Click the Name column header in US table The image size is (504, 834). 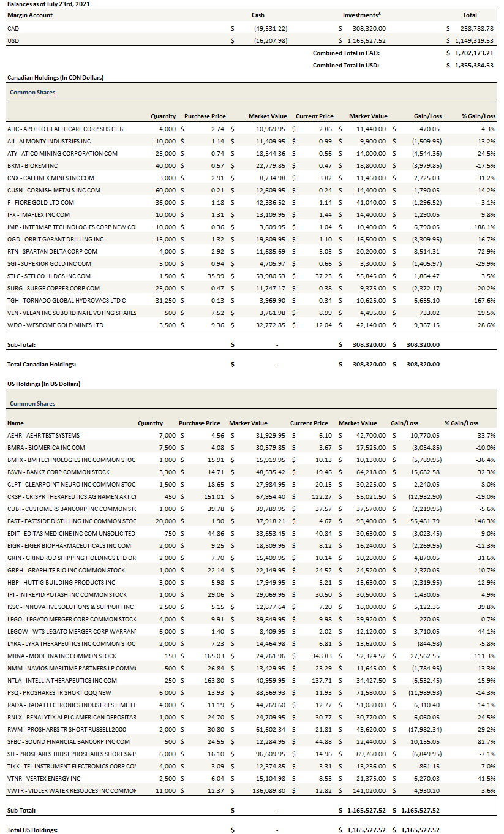pos(15,423)
